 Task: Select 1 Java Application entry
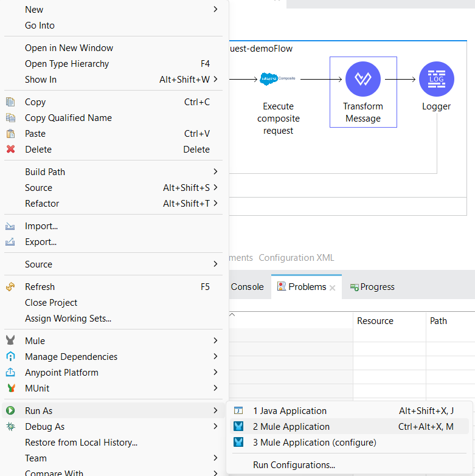click(290, 411)
